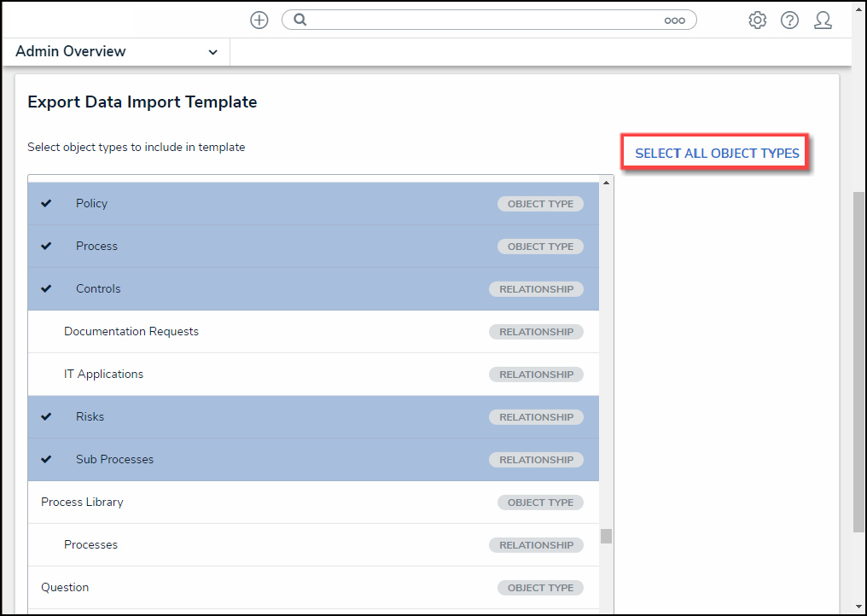The image size is (867, 616).
Task: Select the IT Applications relationship row
Action: (313, 374)
